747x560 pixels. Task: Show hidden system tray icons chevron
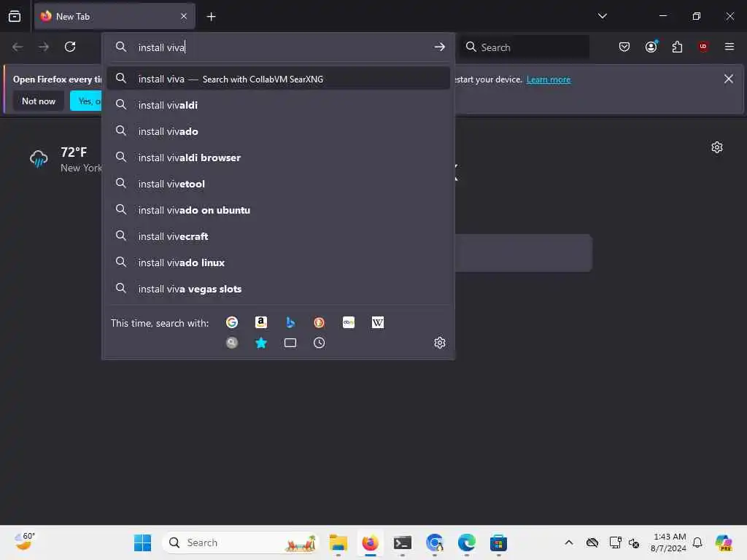(569, 542)
